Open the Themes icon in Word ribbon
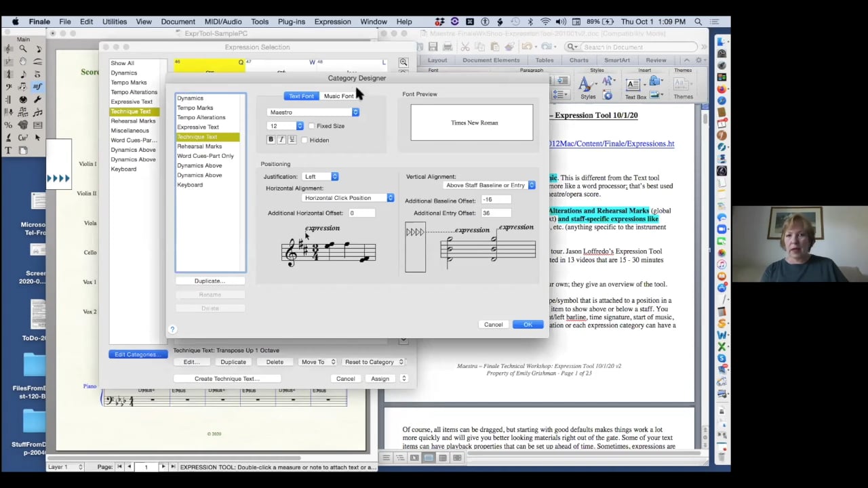 coord(682,83)
